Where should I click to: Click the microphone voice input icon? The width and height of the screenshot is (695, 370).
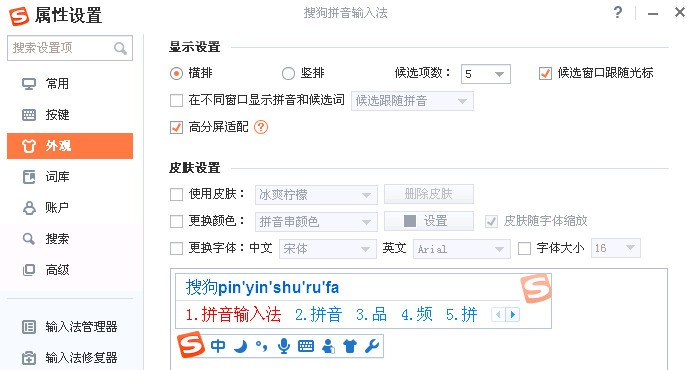point(284,346)
